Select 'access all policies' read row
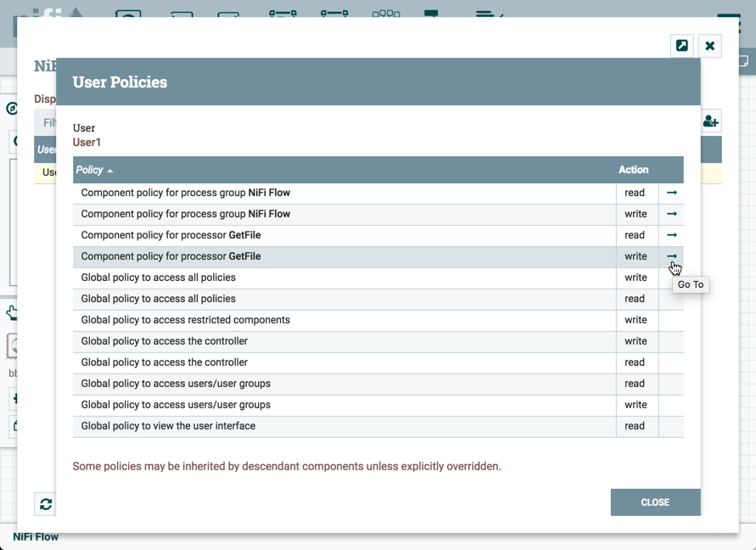Viewport: 756px width, 550px height. pos(339,300)
